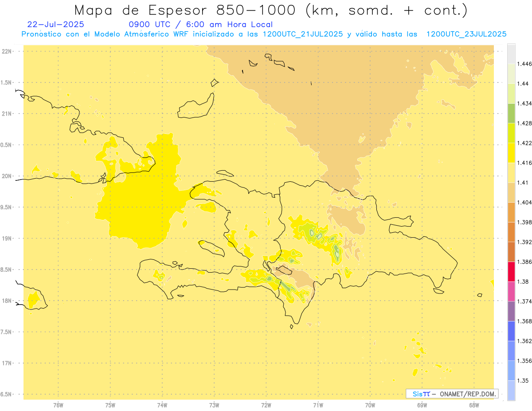Click the "6.5N" latitude label
Screen dimensions: 532x411
[7, 394]
